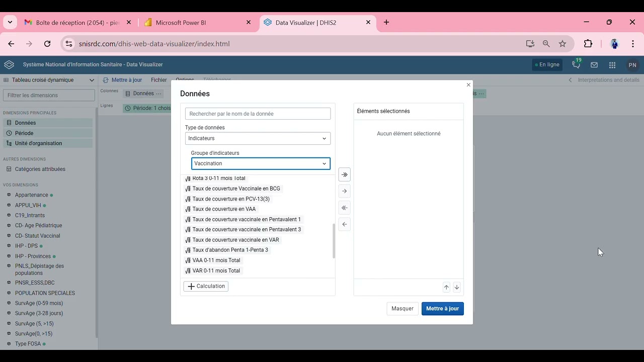644x362 pixels.
Task: Open browser extensions puzzle icon
Action: coord(588,44)
